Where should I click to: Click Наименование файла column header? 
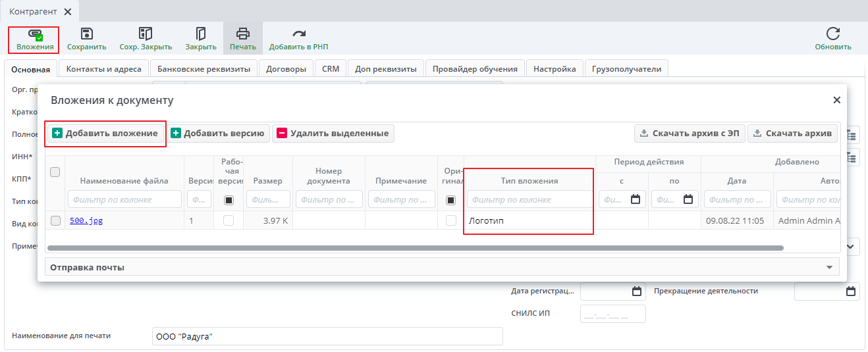124,181
